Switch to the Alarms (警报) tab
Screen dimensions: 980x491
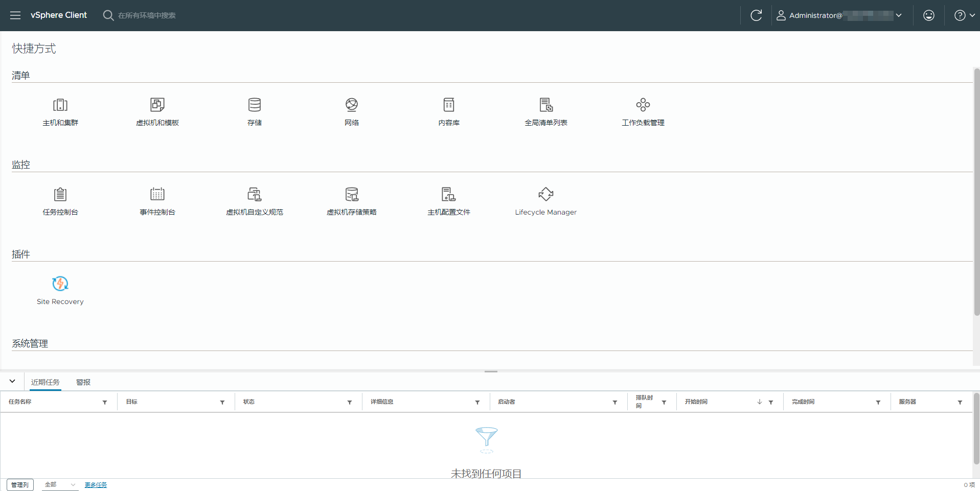[x=83, y=382]
